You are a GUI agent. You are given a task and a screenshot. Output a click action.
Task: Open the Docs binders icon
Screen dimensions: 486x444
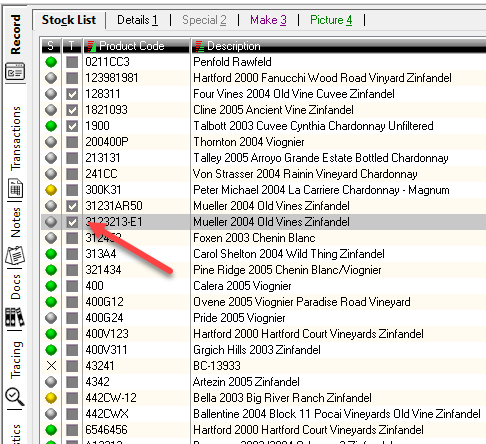[15, 317]
